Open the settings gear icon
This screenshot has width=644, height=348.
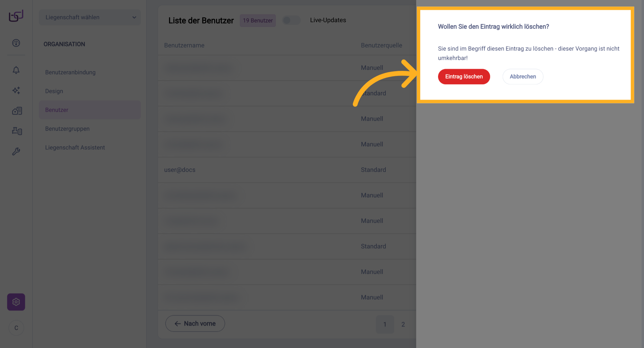click(x=16, y=302)
